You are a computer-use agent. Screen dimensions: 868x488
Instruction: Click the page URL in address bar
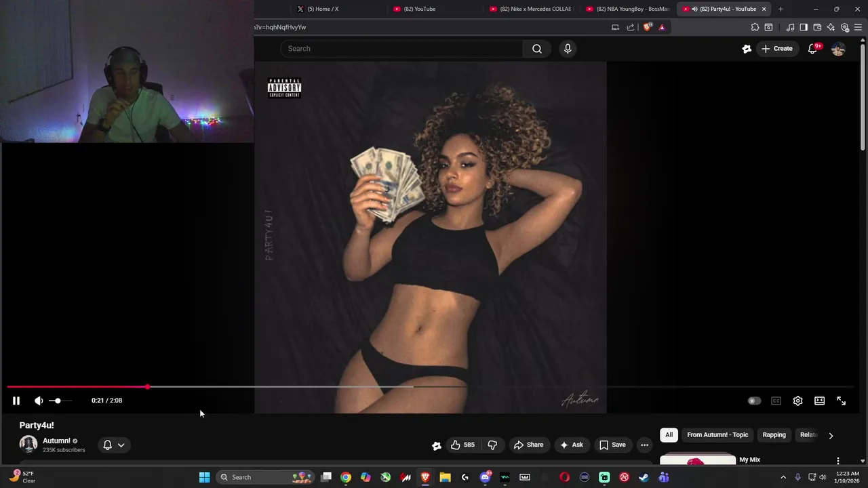coord(281,27)
